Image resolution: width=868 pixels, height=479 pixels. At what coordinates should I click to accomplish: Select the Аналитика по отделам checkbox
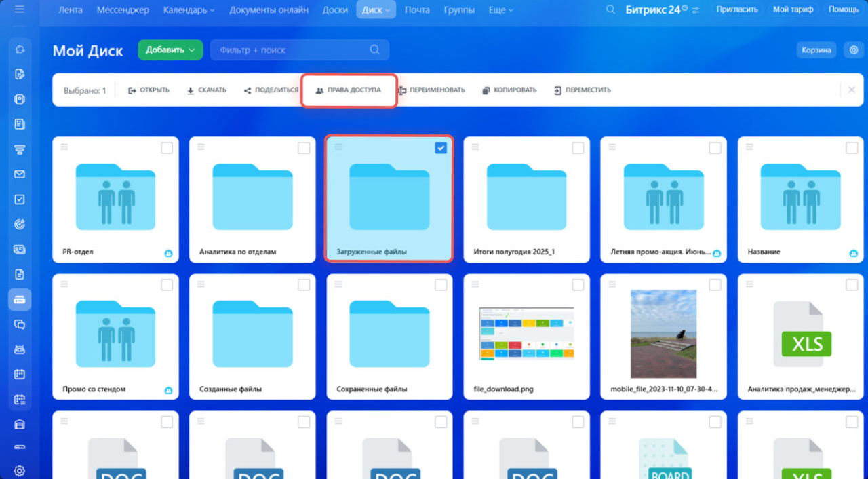click(x=304, y=148)
